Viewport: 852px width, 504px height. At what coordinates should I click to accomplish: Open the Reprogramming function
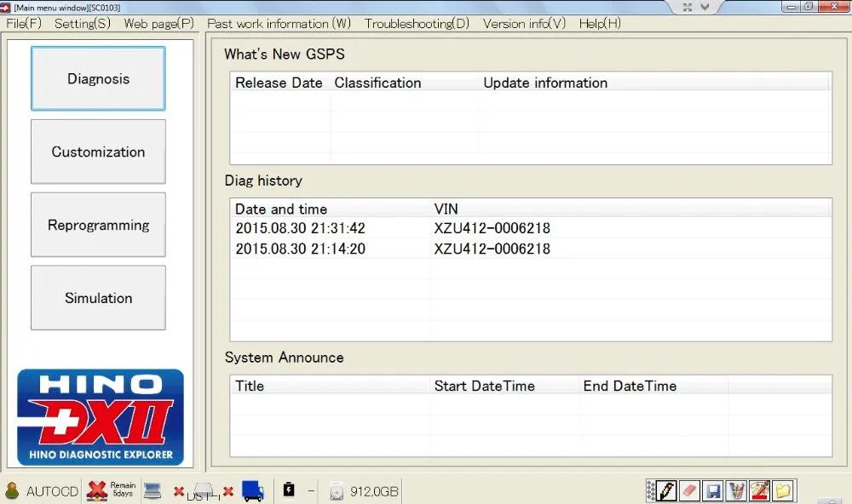point(97,225)
